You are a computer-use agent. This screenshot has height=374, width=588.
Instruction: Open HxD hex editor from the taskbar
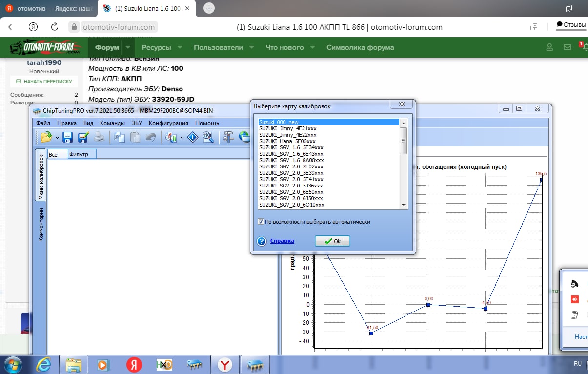(164, 364)
